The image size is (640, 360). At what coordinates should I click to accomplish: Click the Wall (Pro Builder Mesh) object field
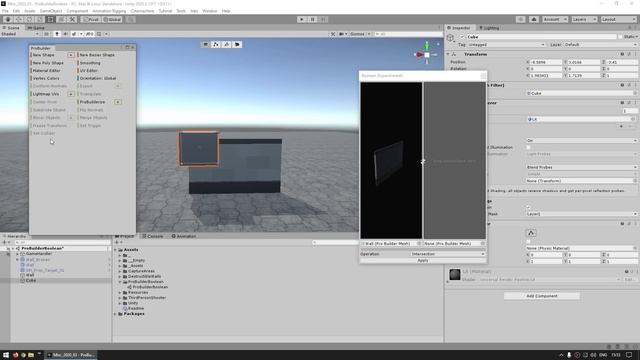coord(391,244)
